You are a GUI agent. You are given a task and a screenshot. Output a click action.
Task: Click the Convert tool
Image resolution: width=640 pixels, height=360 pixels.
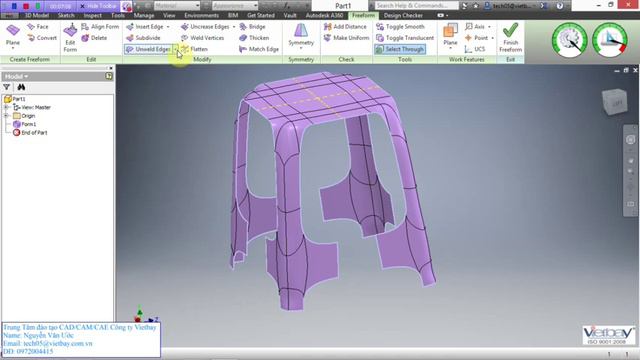[42, 38]
